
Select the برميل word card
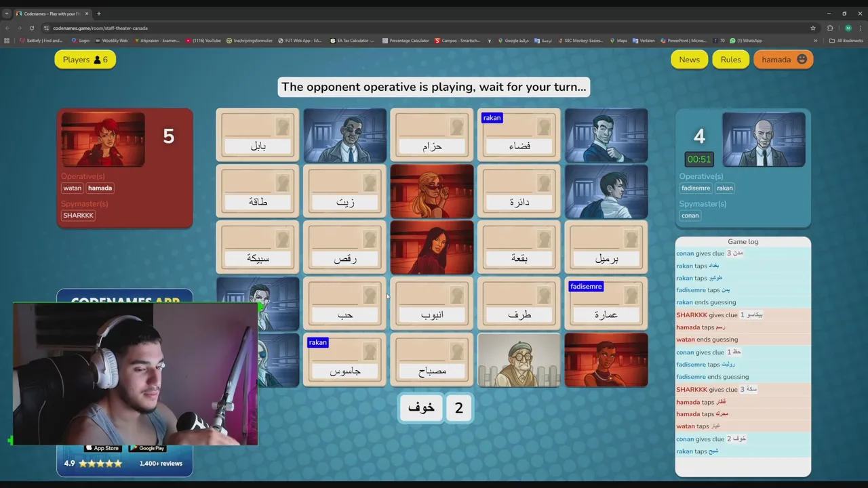pyautogui.click(x=606, y=247)
